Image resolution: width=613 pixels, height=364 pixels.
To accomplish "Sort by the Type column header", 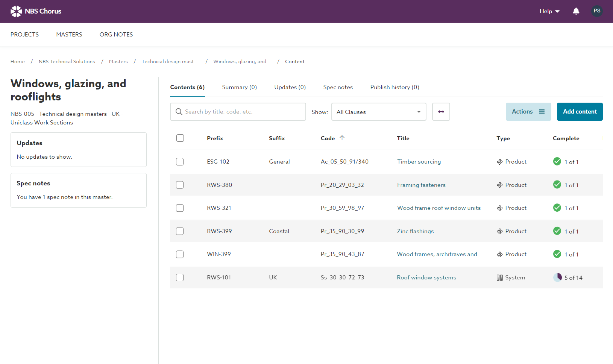I will (x=503, y=138).
